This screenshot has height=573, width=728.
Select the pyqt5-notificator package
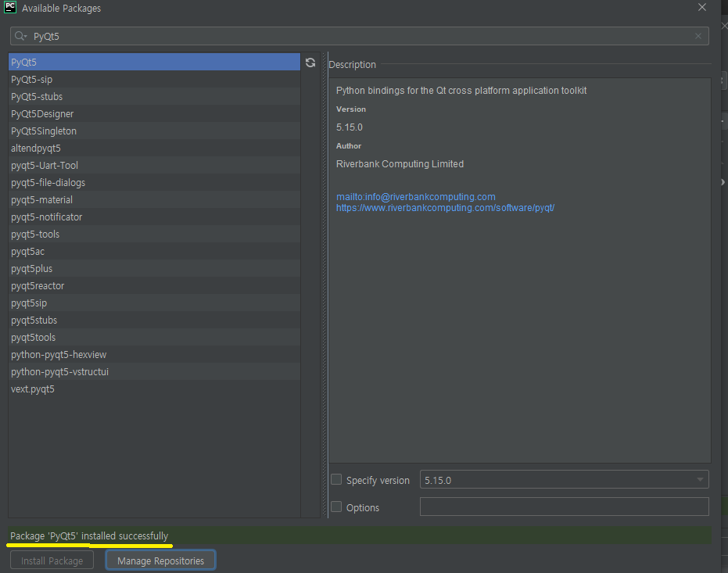[x=154, y=217]
